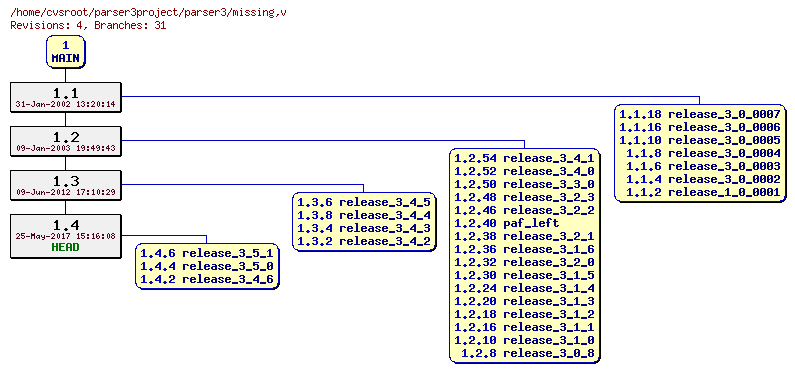This screenshot has height=372, width=795.
Task: Select branch 1.1.16 release_3_0_0006
Action: [700, 127]
